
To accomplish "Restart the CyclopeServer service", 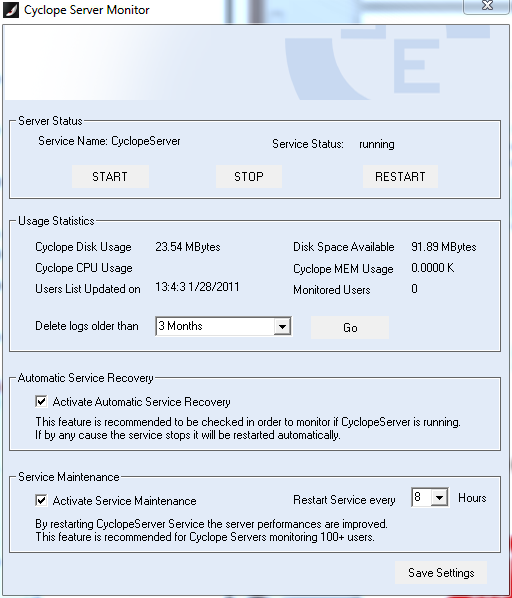I will click(400, 177).
